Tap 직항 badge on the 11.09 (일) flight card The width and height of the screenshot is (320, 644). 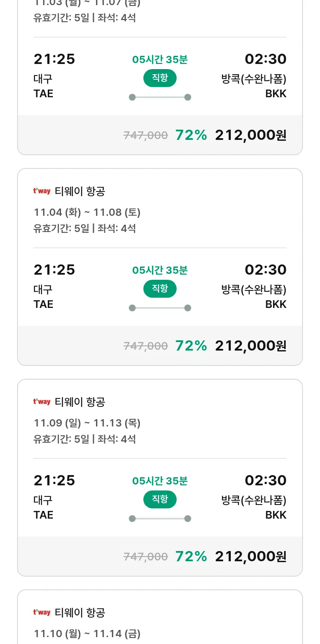click(160, 499)
